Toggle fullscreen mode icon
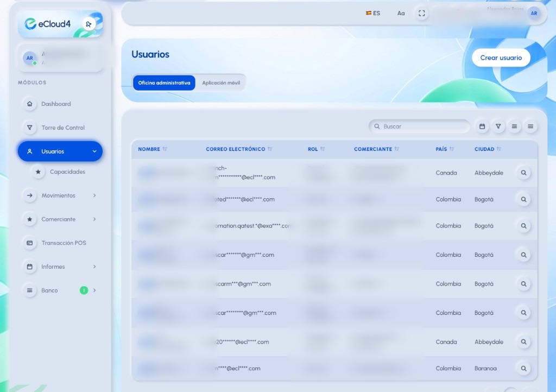The image size is (556, 392). tap(421, 13)
